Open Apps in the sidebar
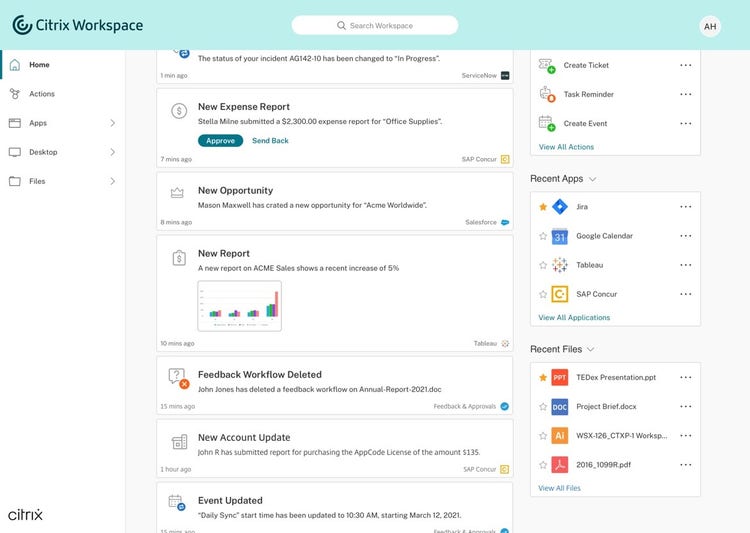The height and width of the screenshot is (533, 750). pos(62,123)
